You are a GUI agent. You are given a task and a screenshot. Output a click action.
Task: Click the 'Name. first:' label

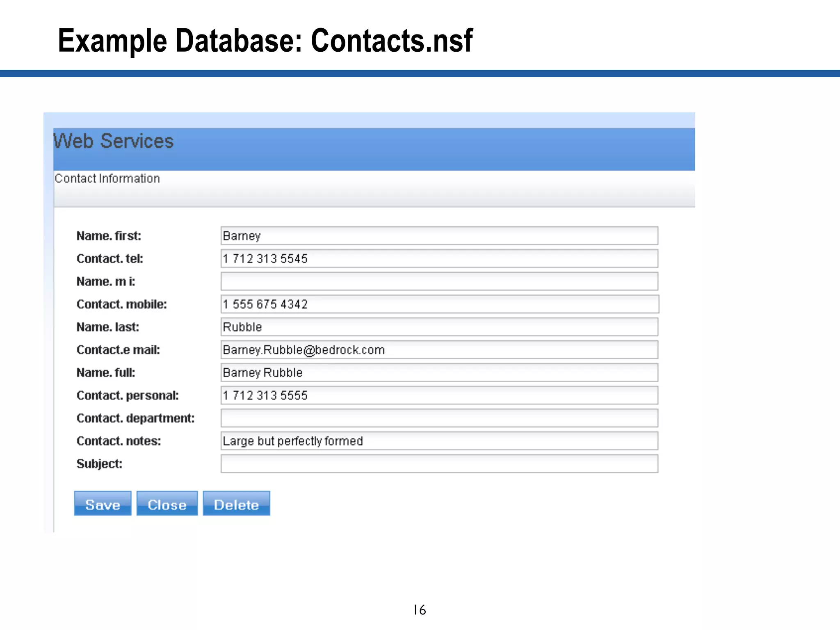pyautogui.click(x=109, y=236)
